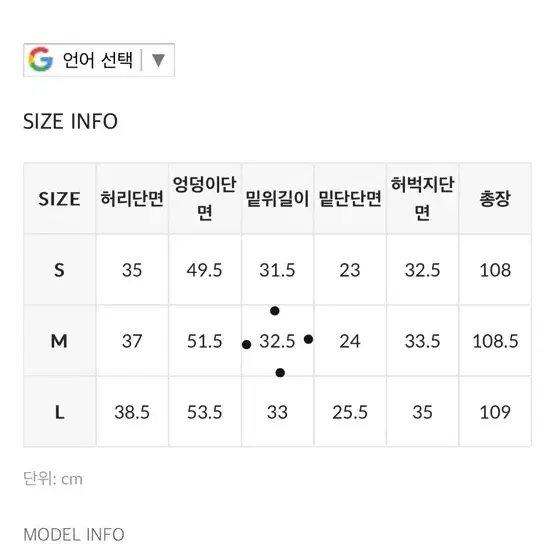Open the language dropdown arrow
Viewport: 555px width, 555px height.
click(x=158, y=60)
